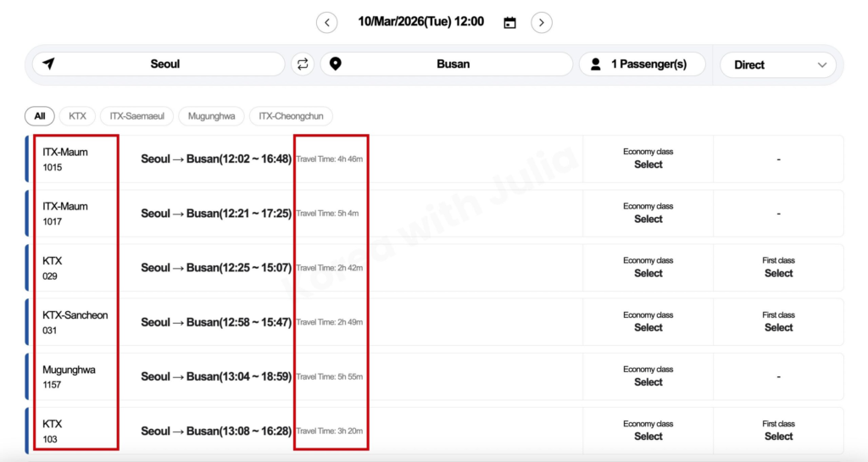
Task: Click route Seoul → Busan(13:08 ~ 16:28)
Action: [x=216, y=431]
